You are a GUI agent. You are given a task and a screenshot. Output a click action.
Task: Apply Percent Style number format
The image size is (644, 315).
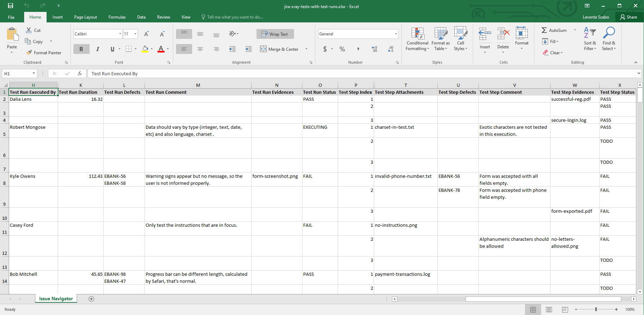click(342, 49)
